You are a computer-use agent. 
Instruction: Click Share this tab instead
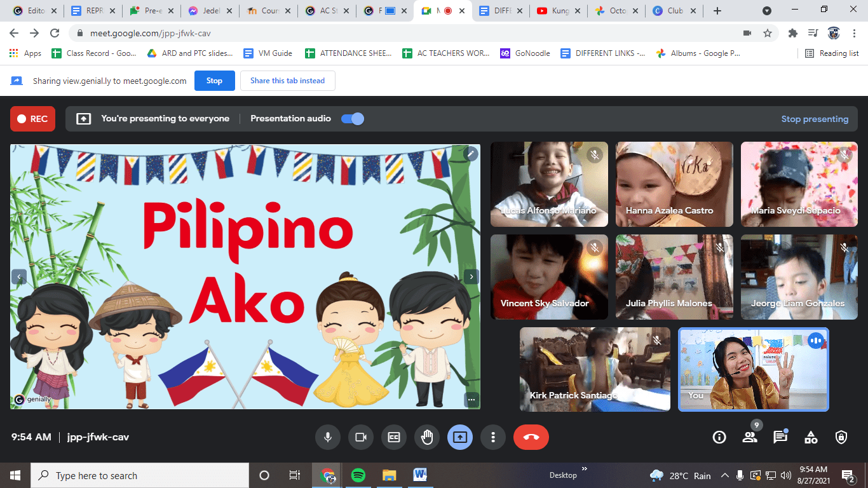287,81
